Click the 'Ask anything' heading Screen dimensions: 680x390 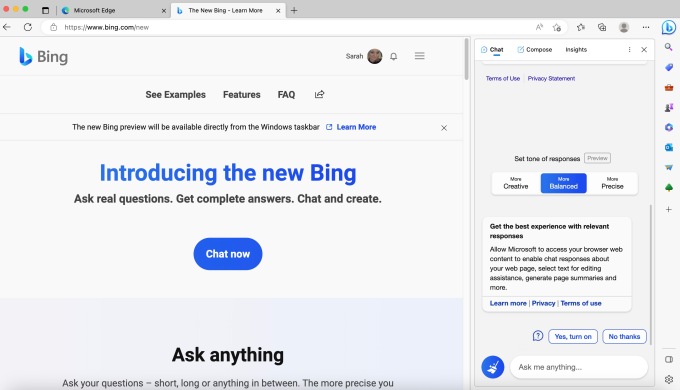tap(228, 355)
